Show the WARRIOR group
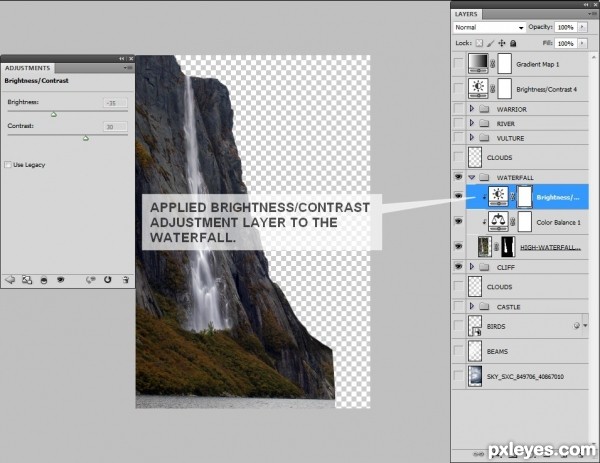The height and width of the screenshot is (463, 600). [458, 109]
